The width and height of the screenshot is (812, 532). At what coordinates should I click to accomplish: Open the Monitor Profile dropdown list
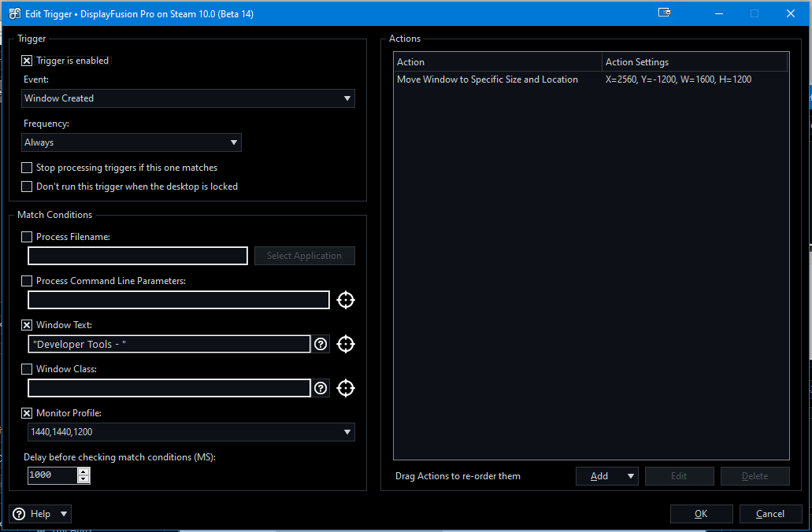188,432
